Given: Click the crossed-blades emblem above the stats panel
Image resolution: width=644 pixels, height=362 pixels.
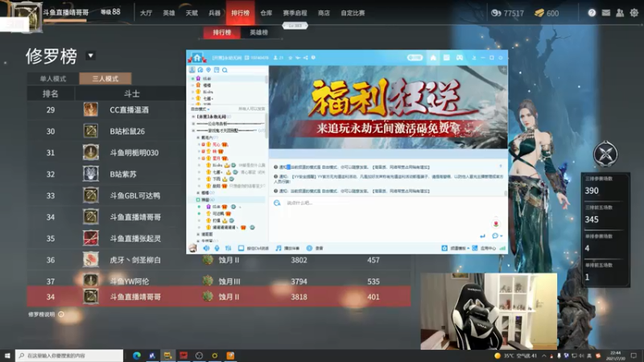Looking at the screenshot, I should [605, 154].
